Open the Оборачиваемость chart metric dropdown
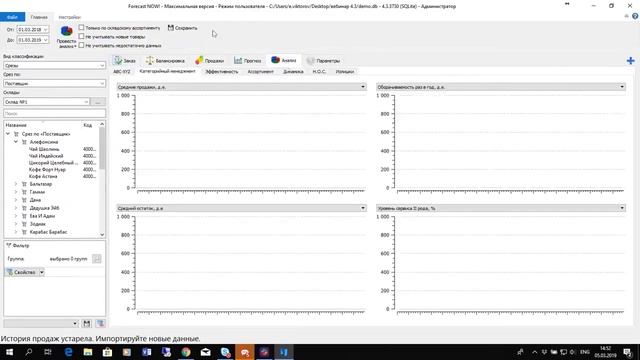Viewport: 640px width, 360px height. point(501,87)
